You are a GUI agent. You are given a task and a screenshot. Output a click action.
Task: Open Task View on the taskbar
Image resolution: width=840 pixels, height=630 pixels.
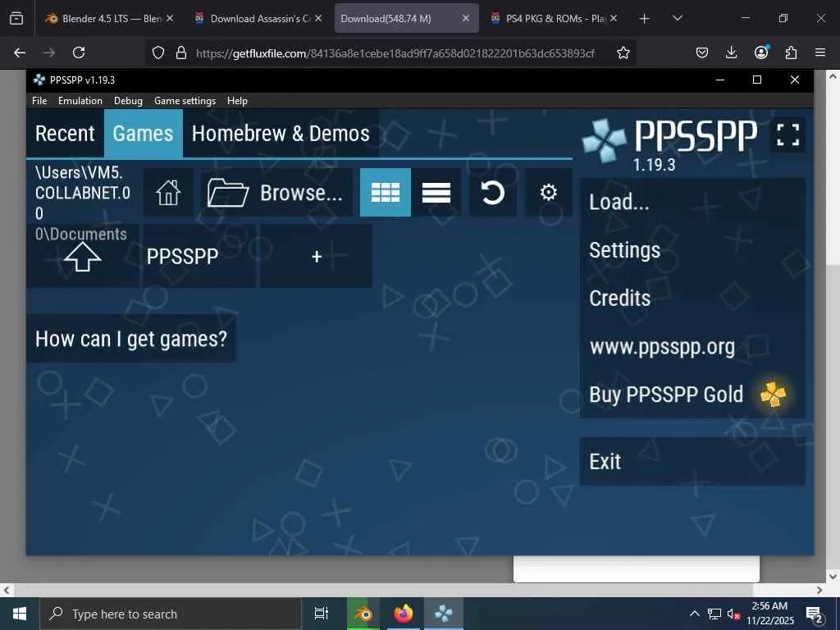(321, 614)
